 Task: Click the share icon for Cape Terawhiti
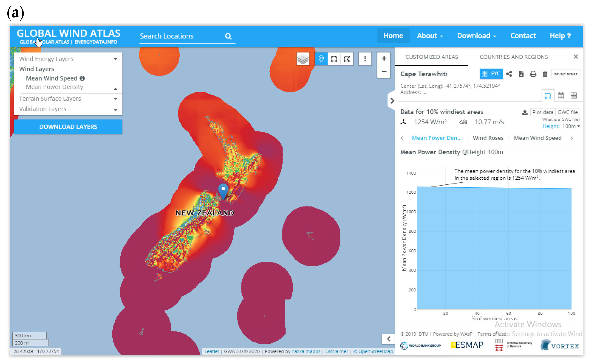tap(509, 74)
